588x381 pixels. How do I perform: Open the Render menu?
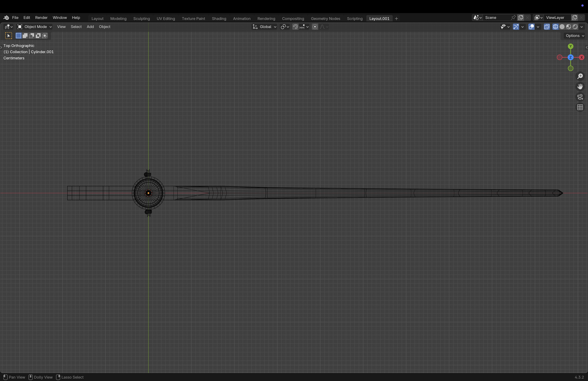[x=41, y=18]
